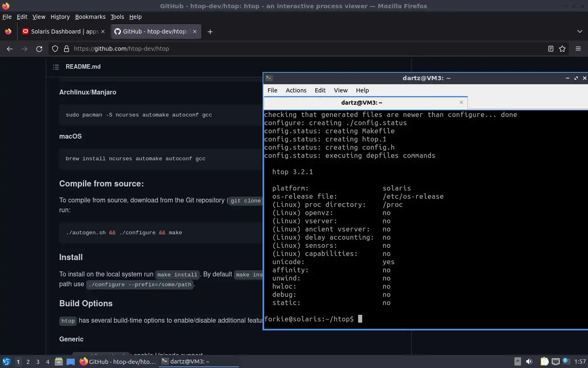Bookmark this page with the star icon

562,49
